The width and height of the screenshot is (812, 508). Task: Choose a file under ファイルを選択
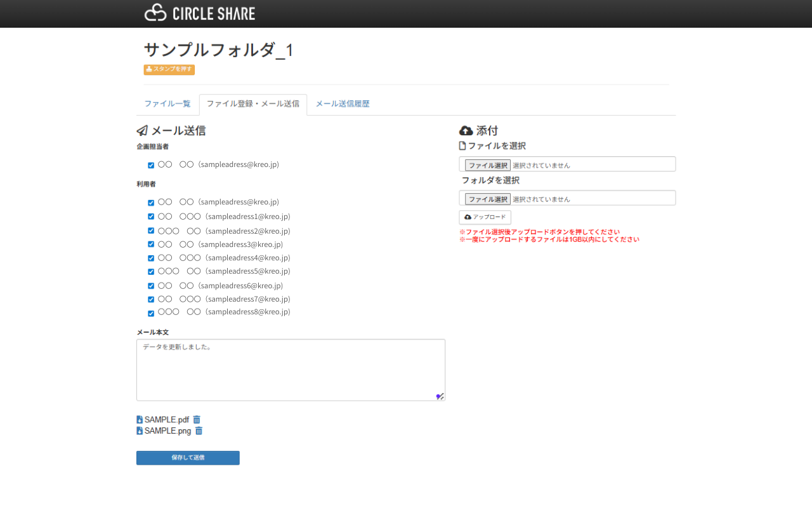pyautogui.click(x=487, y=165)
